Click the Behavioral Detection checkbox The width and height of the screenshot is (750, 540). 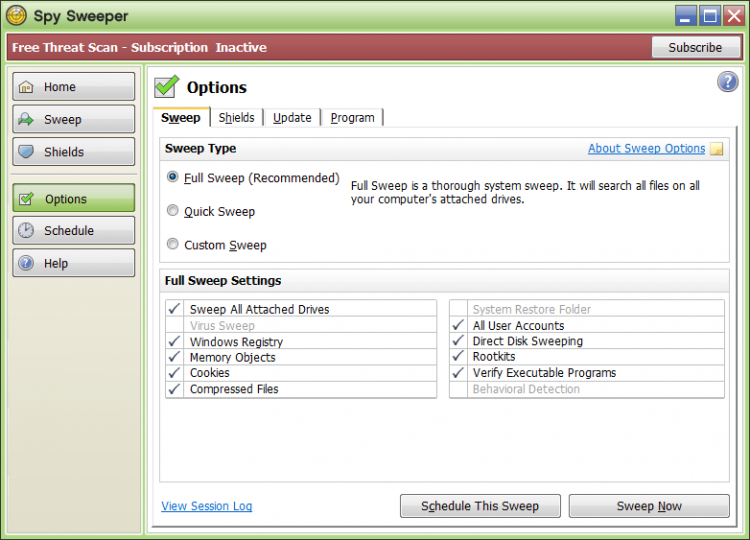pyautogui.click(x=458, y=389)
